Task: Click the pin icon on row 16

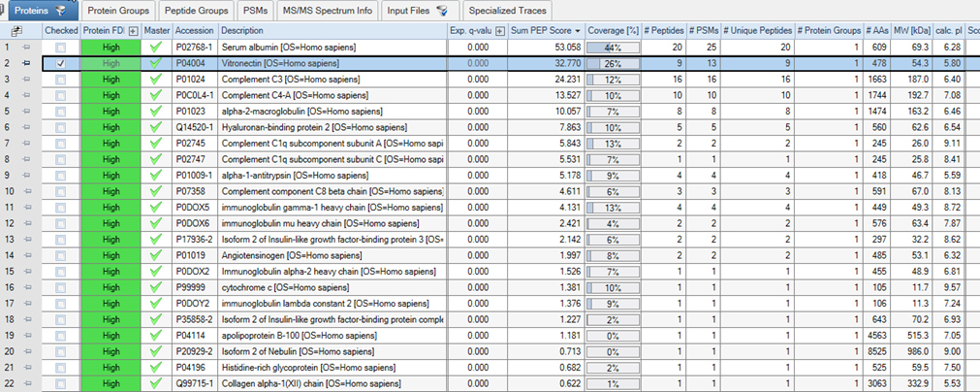Action: [x=26, y=287]
